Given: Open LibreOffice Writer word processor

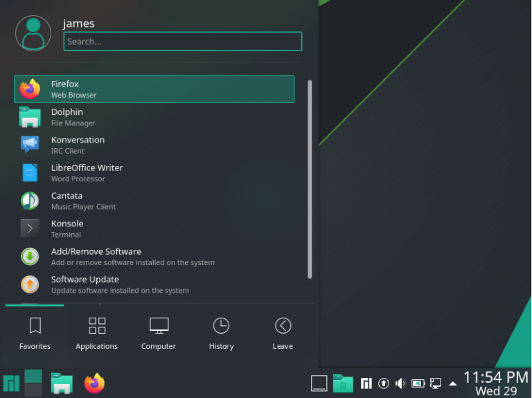Looking at the screenshot, I should coord(154,173).
